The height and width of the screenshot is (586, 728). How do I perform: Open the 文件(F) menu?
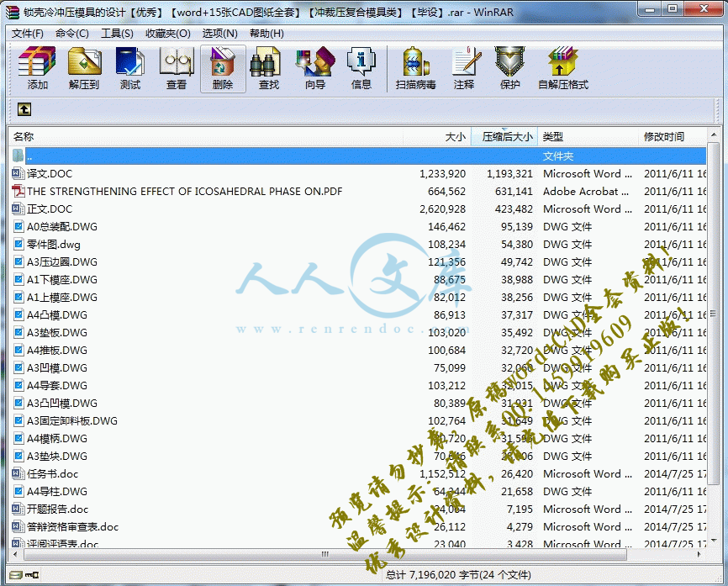[x=28, y=34]
